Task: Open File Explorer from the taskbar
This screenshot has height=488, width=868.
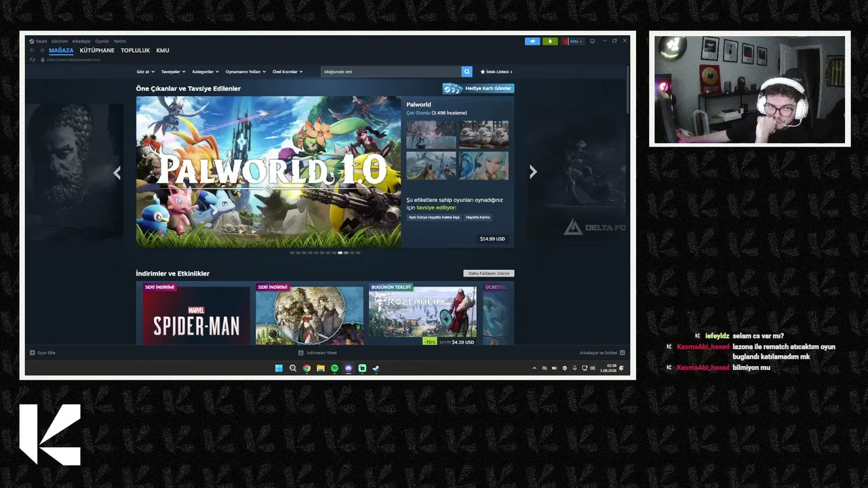Action: click(321, 368)
